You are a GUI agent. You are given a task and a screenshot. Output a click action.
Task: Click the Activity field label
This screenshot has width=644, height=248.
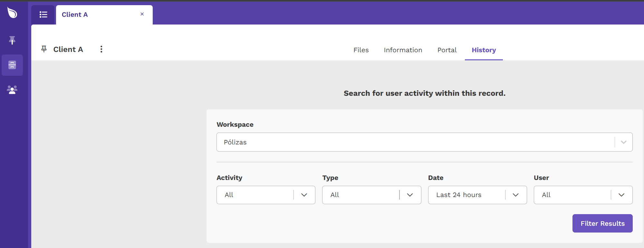coord(229,178)
